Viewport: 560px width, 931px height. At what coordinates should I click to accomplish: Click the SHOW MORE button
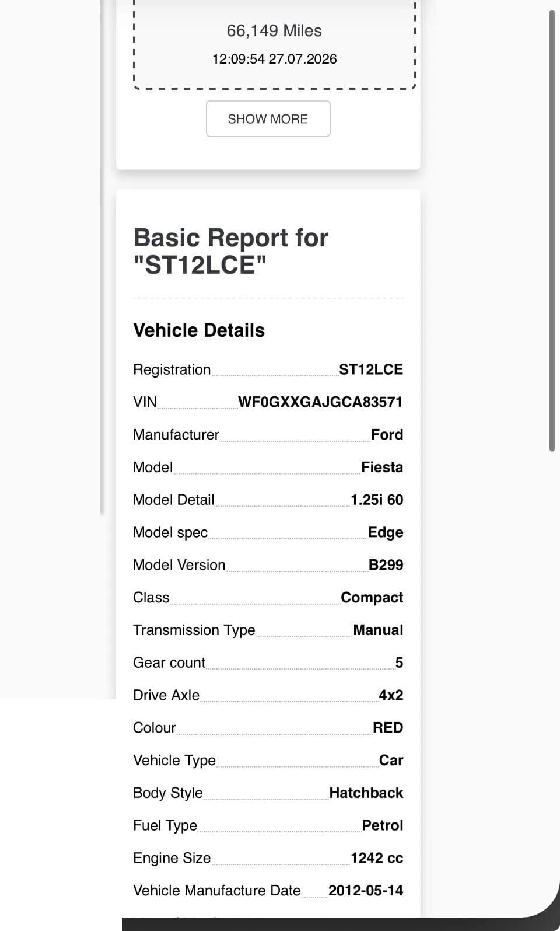[268, 118]
